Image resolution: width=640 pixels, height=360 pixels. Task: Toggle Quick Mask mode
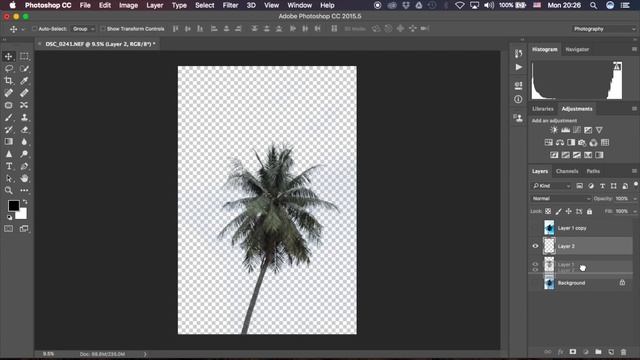[x=9, y=229]
